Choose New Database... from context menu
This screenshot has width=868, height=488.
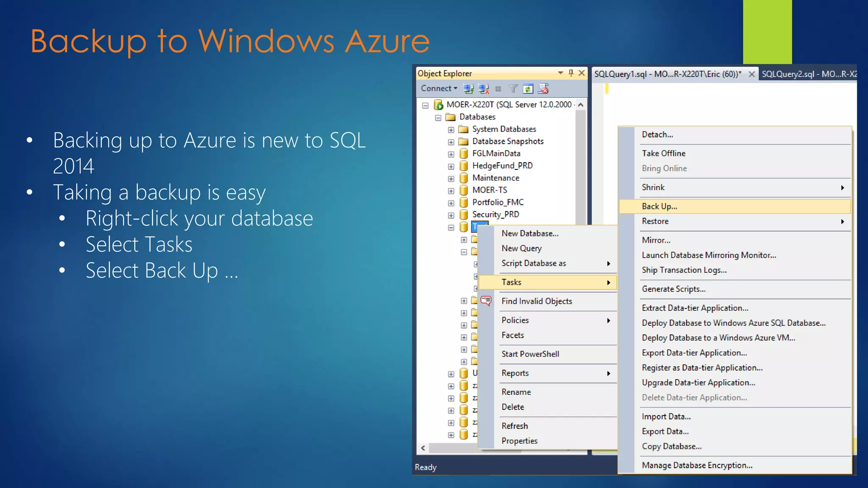coord(547,233)
